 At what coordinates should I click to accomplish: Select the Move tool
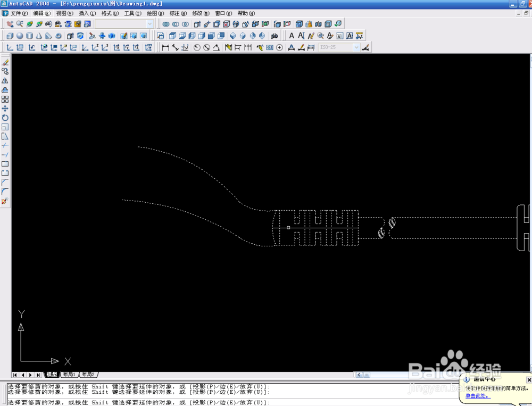click(5, 109)
